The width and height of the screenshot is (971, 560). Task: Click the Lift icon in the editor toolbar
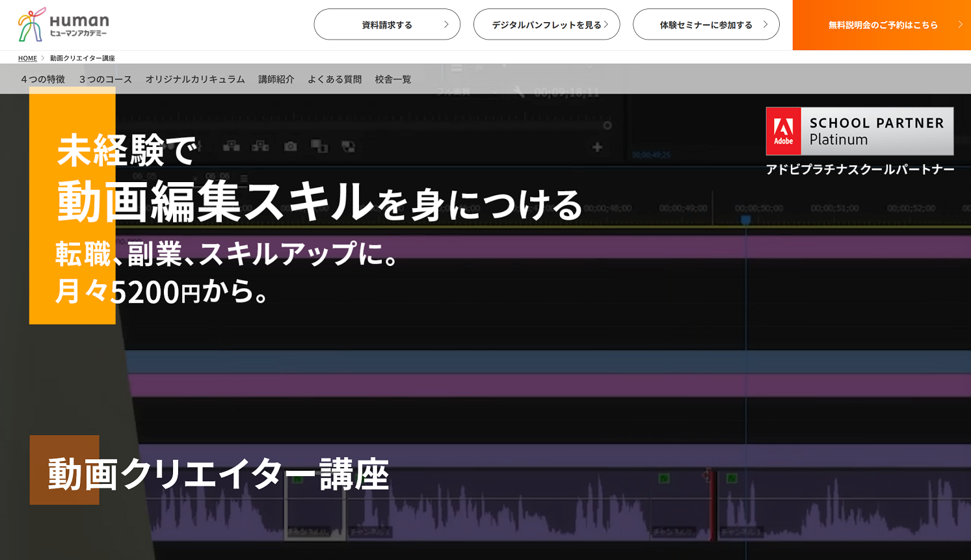point(230,146)
